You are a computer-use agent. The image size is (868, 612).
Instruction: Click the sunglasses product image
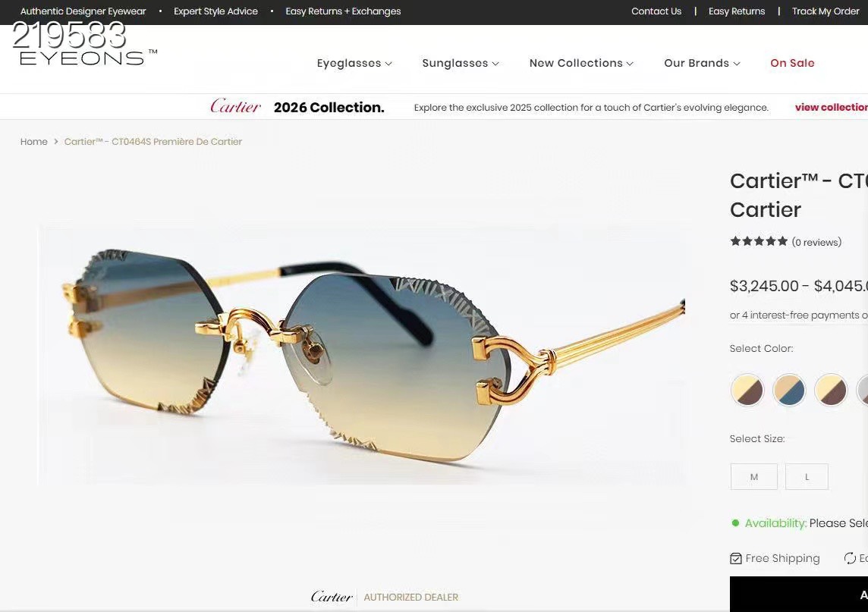[363, 355]
